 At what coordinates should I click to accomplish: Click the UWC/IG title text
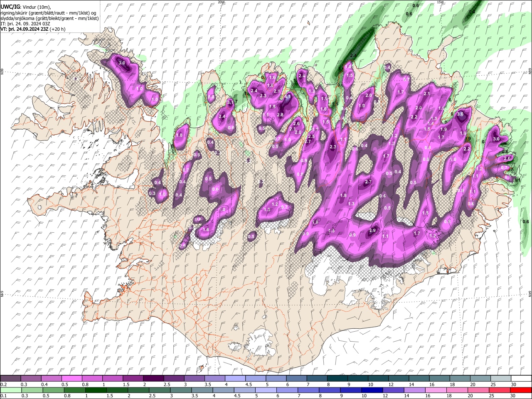point(10,7)
